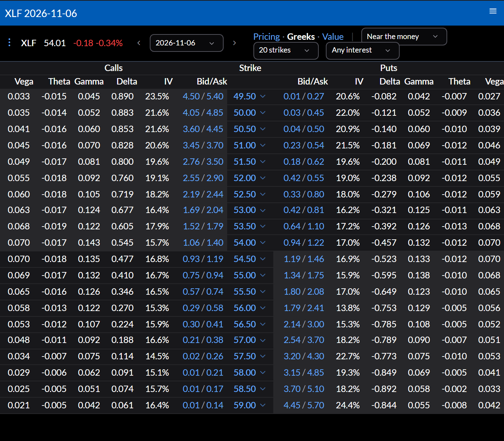
Task: Click the calls Theta column header
Action: tap(59, 81)
